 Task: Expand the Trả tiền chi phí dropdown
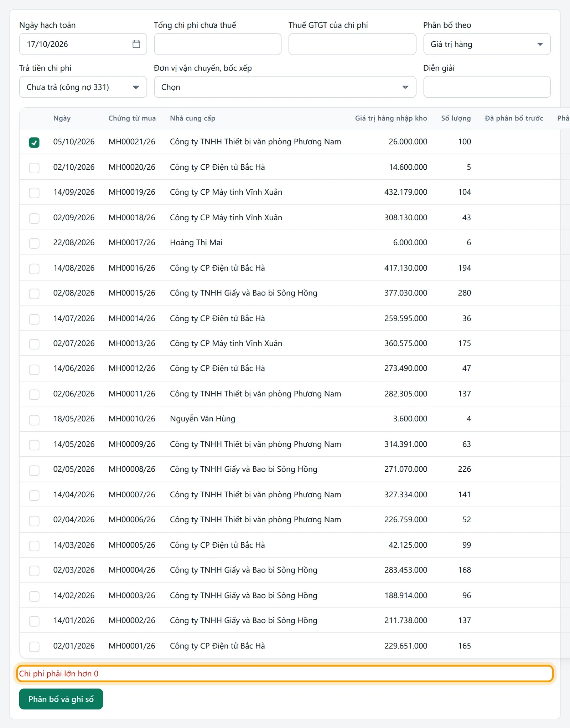(x=83, y=87)
